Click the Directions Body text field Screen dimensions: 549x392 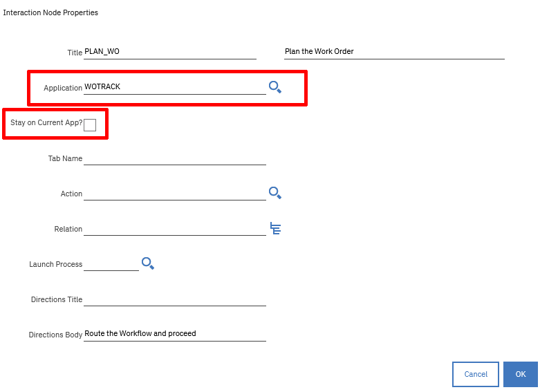pos(175,334)
